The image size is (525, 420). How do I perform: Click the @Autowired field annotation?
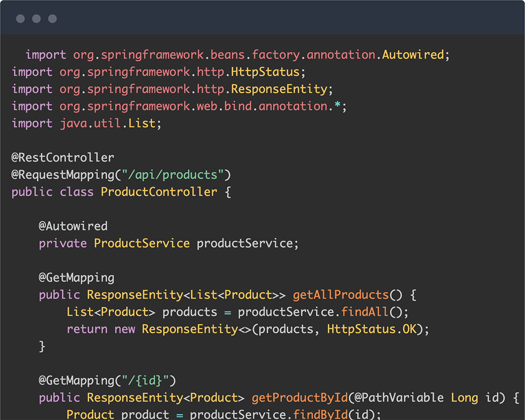[x=73, y=226]
